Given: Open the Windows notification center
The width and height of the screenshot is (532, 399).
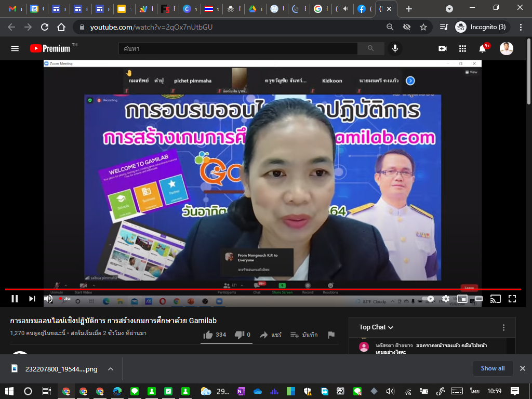Looking at the screenshot, I should coord(515,391).
